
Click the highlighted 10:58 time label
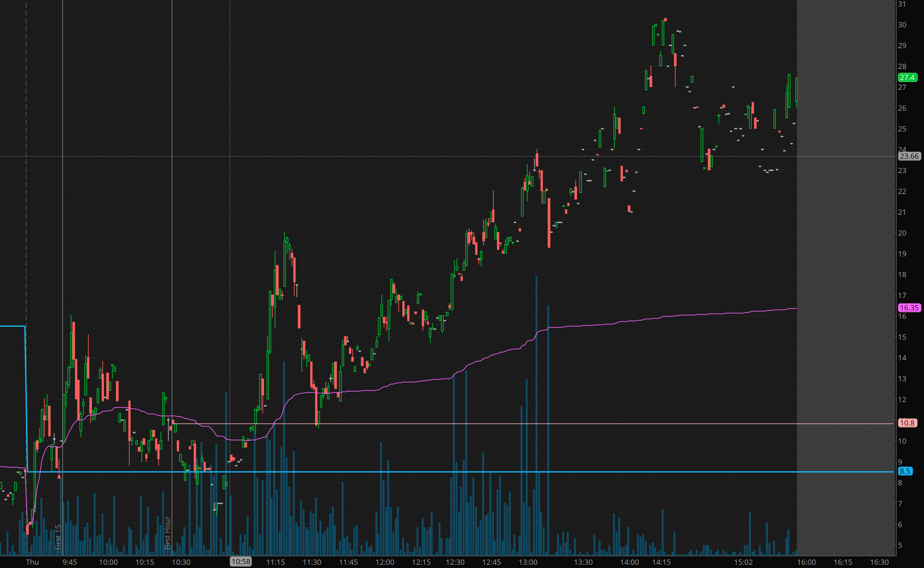[241, 561]
